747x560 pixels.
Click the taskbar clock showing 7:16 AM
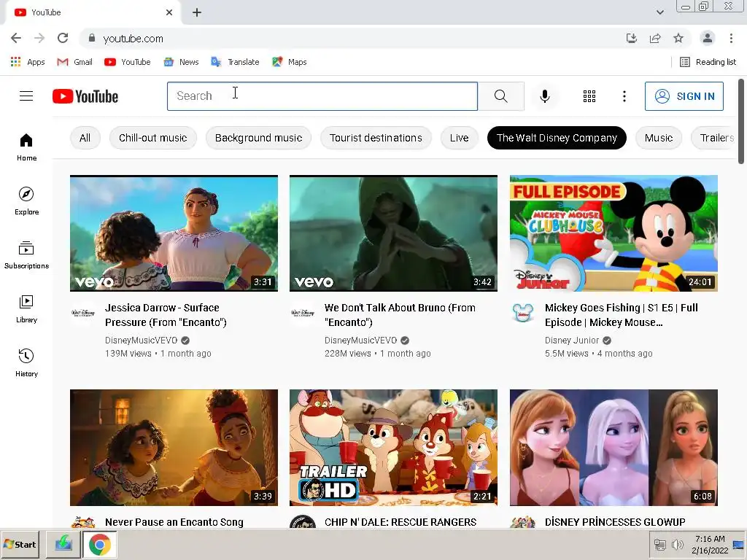[710, 545]
